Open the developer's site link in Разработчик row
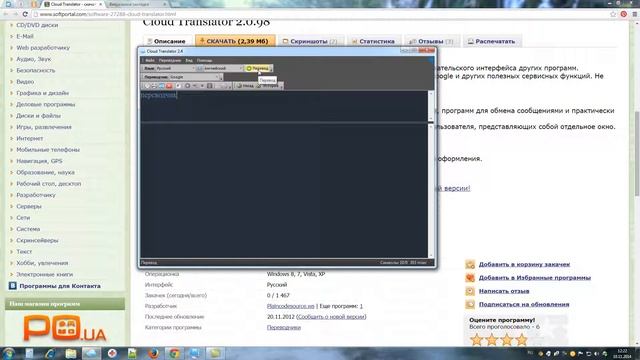640x360 pixels. 291,306
